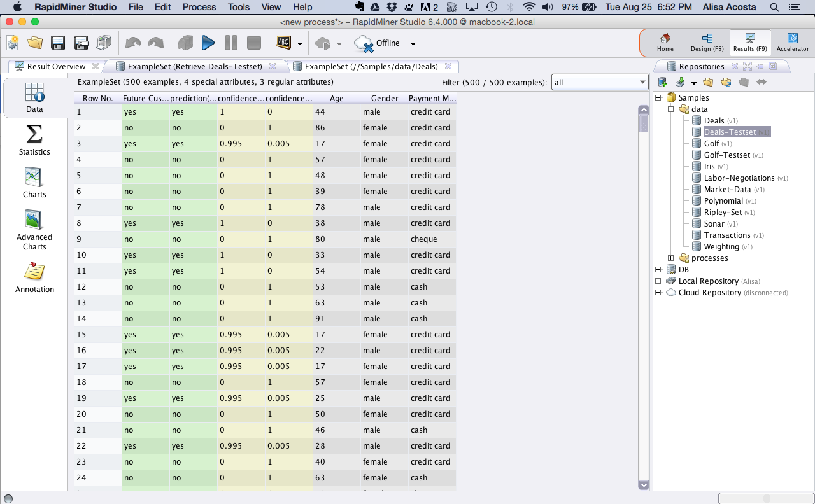Expand the Local Repository tree node
Image resolution: width=815 pixels, height=504 pixels.
pos(658,281)
